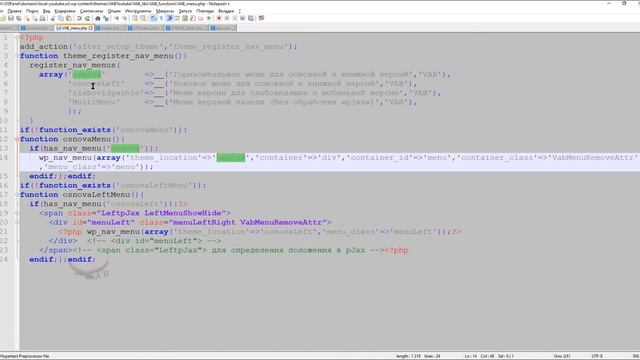This screenshot has height=360, width=640.
Task: Click 'length : 1 319' status entry
Action: click(x=408, y=356)
